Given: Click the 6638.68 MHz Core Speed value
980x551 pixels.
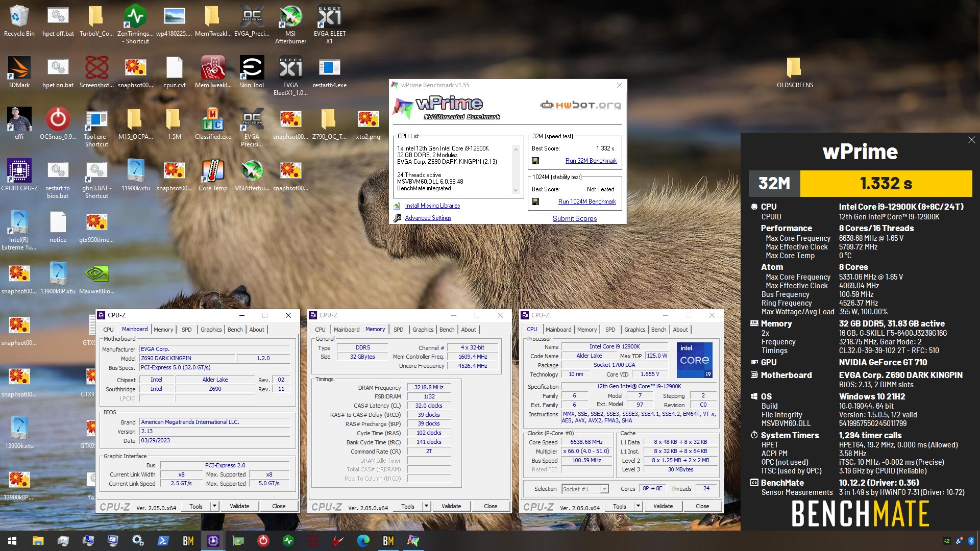Looking at the screenshot, I should click(x=586, y=442).
